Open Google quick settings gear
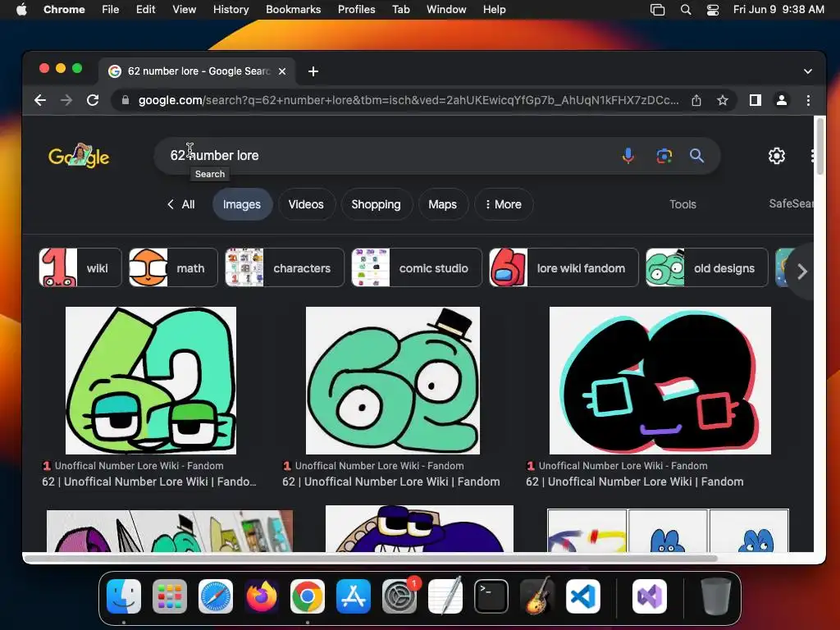The image size is (840, 630). pos(777,156)
